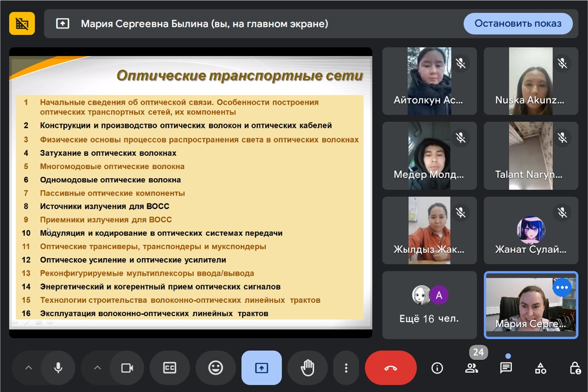Click the yellow icon in top-left corner
Viewport: 588px width, 392px height.
pyautogui.click(x=22, y=23)
